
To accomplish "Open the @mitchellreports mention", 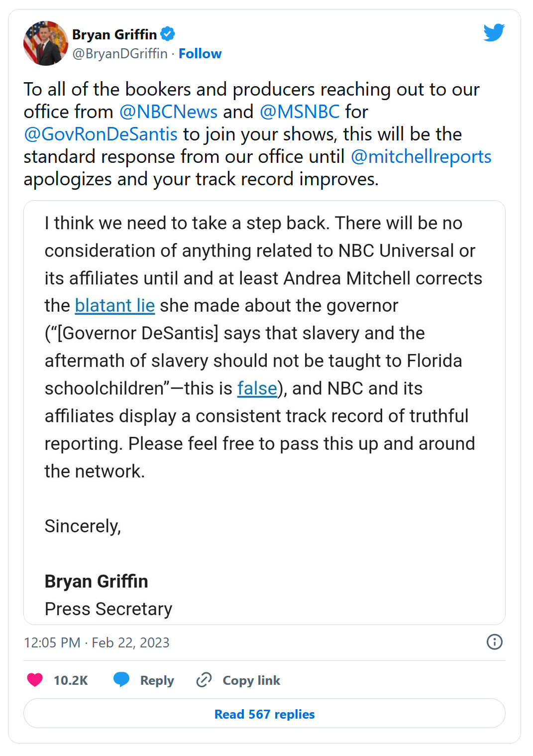I will coord(421,156).
